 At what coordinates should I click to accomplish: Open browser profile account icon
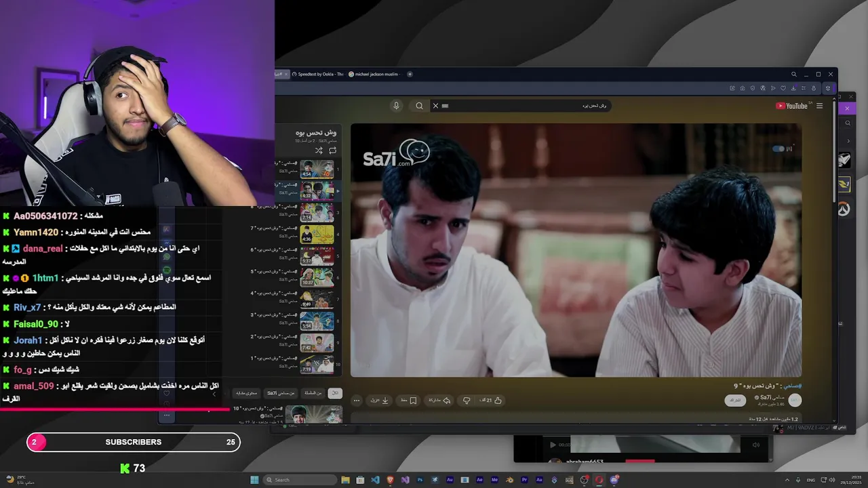click(814, 88)
